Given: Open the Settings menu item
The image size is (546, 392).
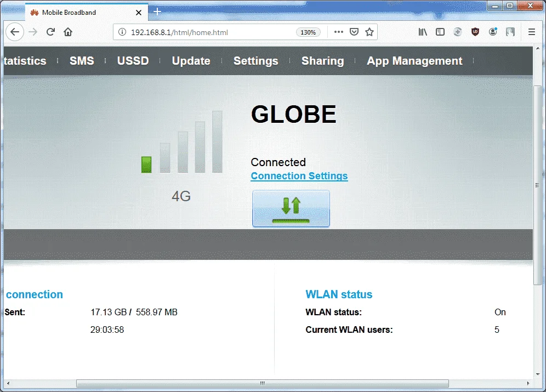Looking at the screenshot, I should (x=256, y=61).
